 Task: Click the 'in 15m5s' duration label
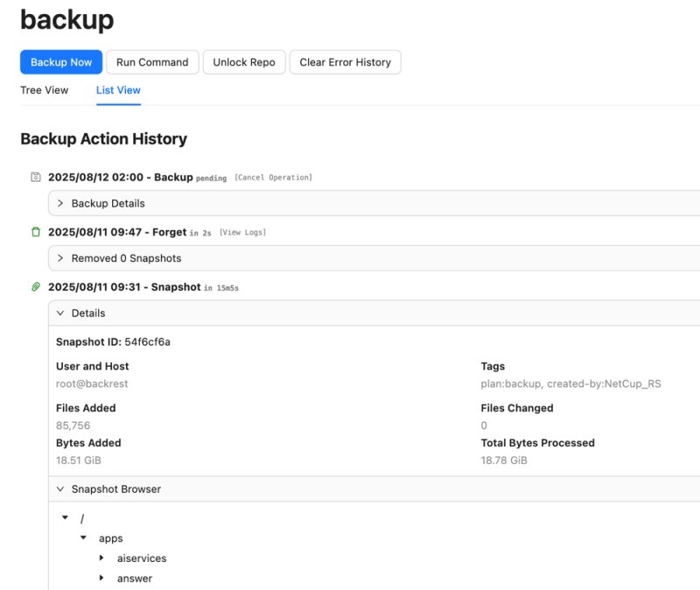coord(221,288)
